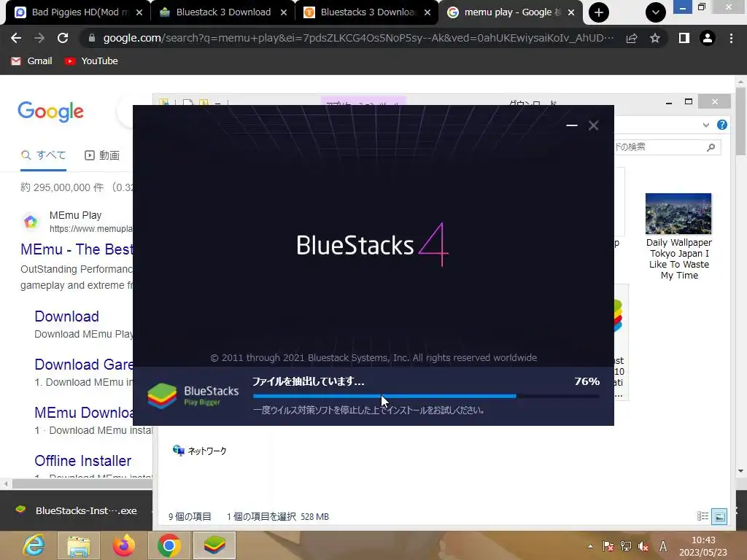Open MEmu - The Best result link

(77, 249)
